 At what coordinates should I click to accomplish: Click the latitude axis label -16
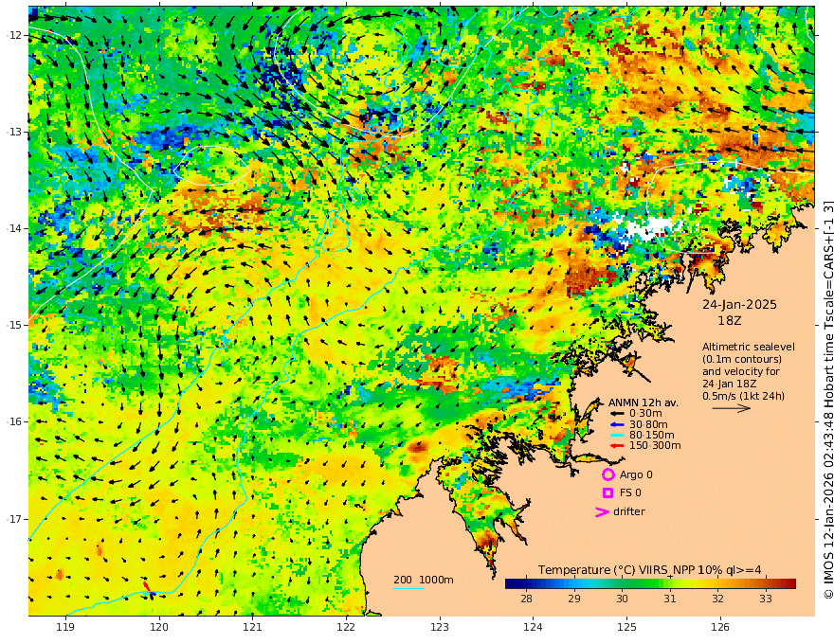pos(14,421)
